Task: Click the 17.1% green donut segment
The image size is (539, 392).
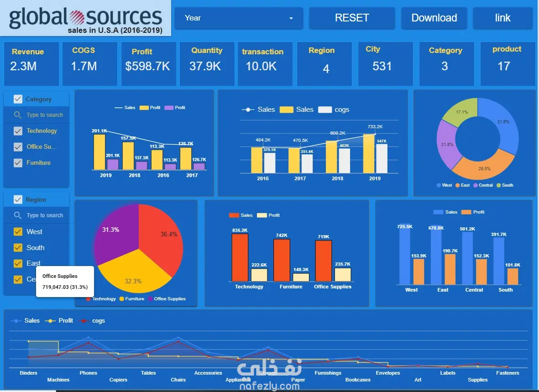Action: 462,112
